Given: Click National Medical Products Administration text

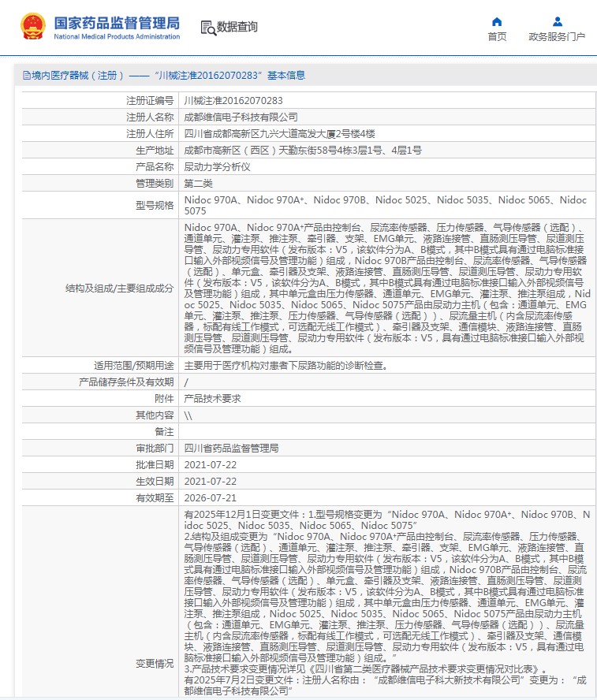Looking at the screenshot, I should pyautogui.click(x=117, y=36).
